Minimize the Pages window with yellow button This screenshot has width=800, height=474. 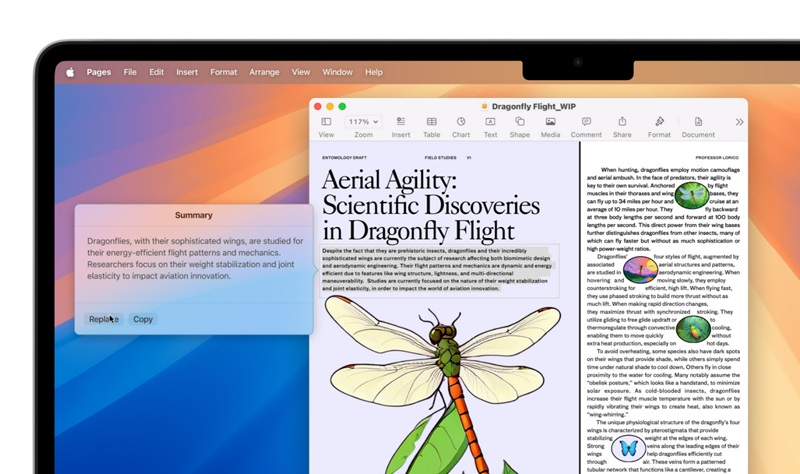(330, 106)
